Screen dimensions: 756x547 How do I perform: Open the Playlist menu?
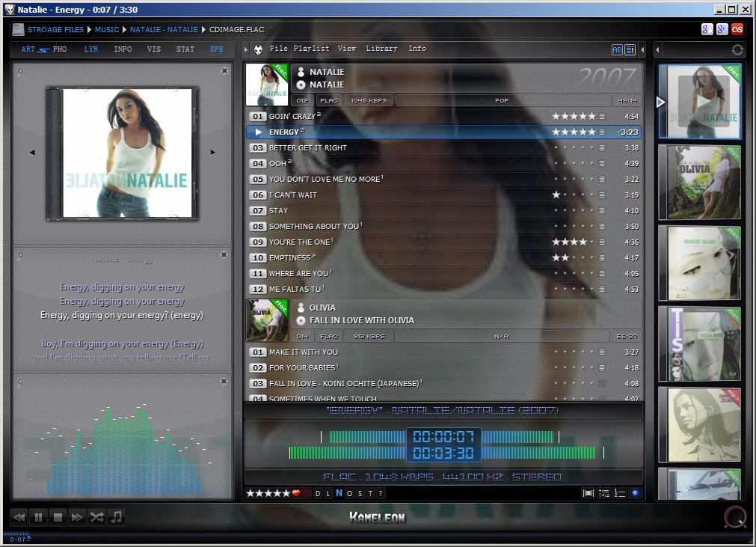[312, 49]
